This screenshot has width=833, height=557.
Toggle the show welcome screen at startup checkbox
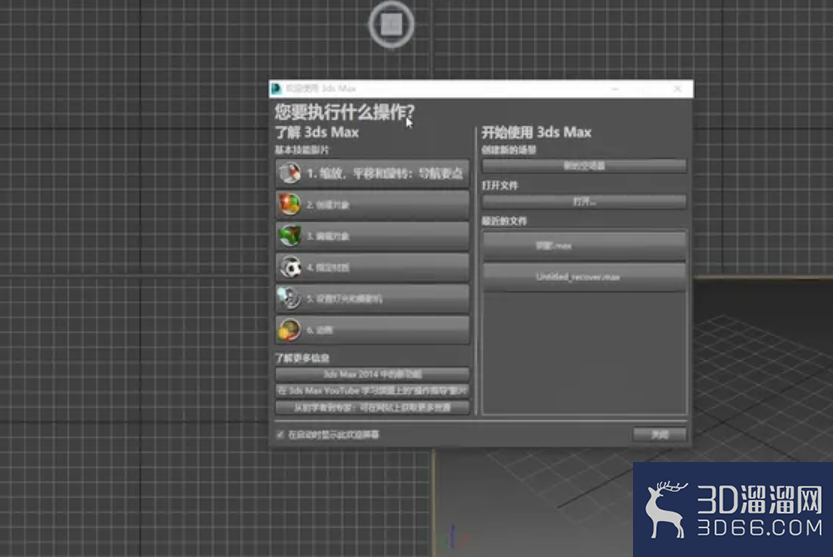tap(280, 435)
